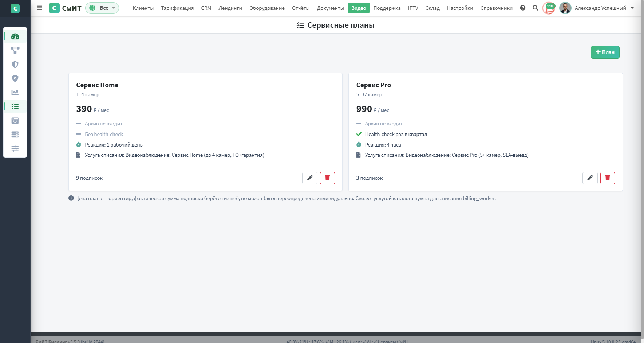This screenshot has width=644, height=343.
Task: Click the 3 подписок count
Action: (x=369, y=178)
